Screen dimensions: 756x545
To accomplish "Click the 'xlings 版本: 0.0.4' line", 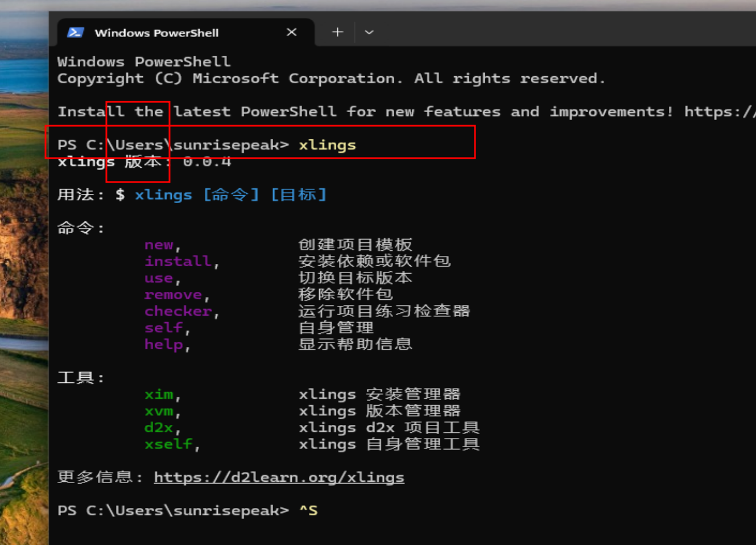I will click(144, 162).
